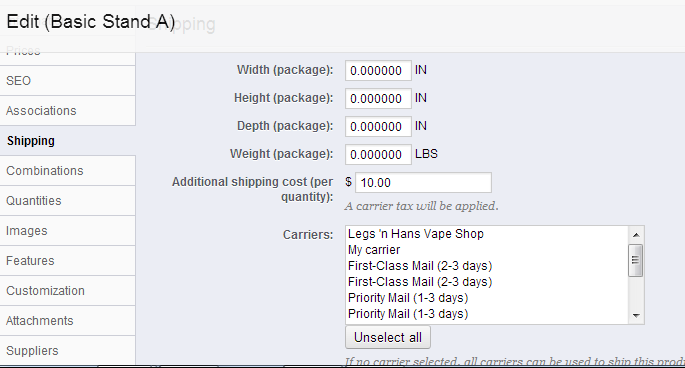Select the Shipping tab
The image size is (685, 368).
pos(68,141)
